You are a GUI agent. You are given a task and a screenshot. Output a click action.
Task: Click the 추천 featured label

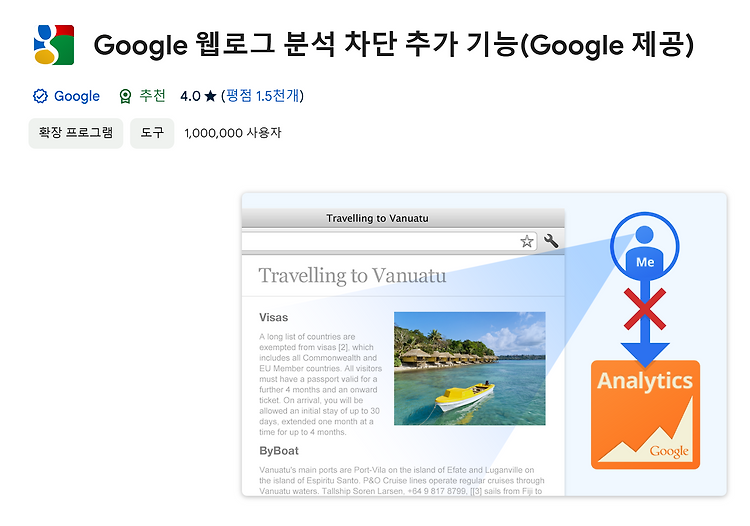(152, 96)
